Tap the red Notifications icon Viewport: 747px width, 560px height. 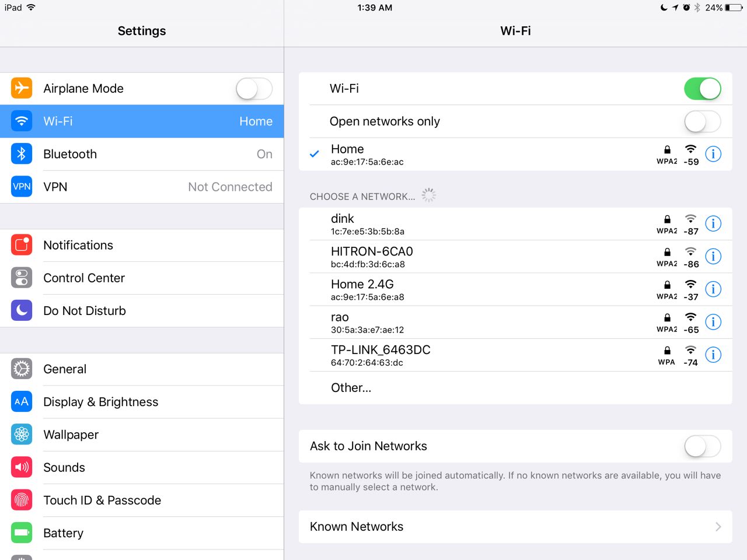point(22,245)
